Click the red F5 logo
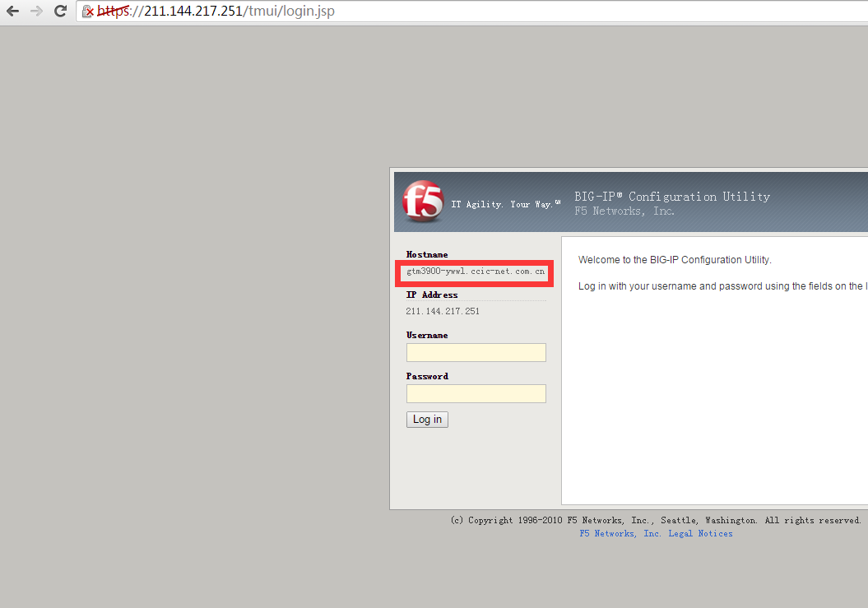The height and width of the screenshot is (608, 868). [x=423, y=202]
